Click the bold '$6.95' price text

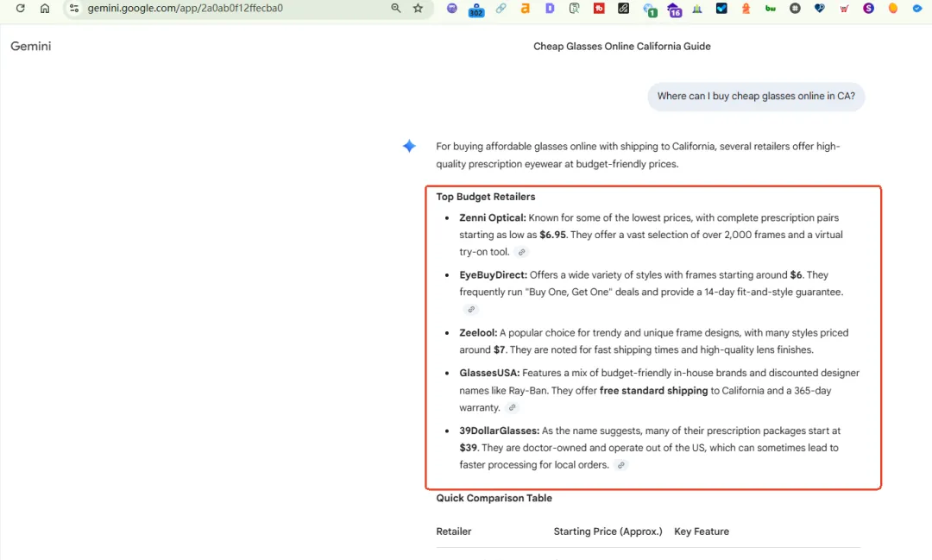(553, 235)
